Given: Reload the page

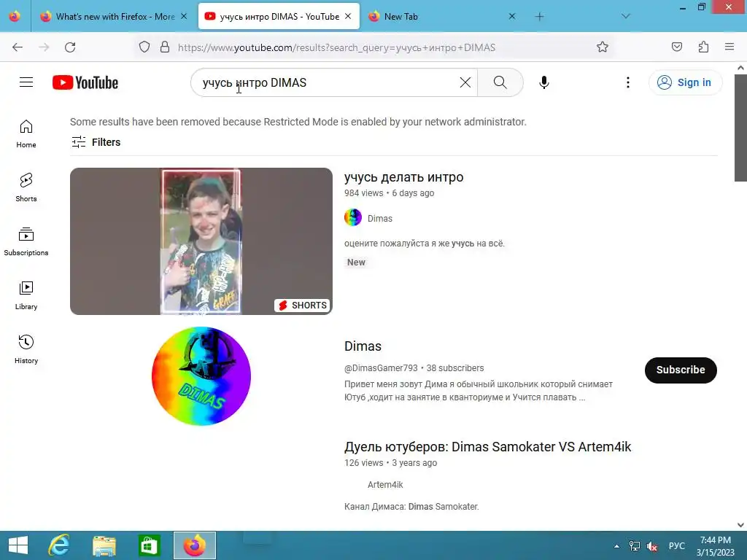Looking at the screenshot, I should [x=70, y=47].
